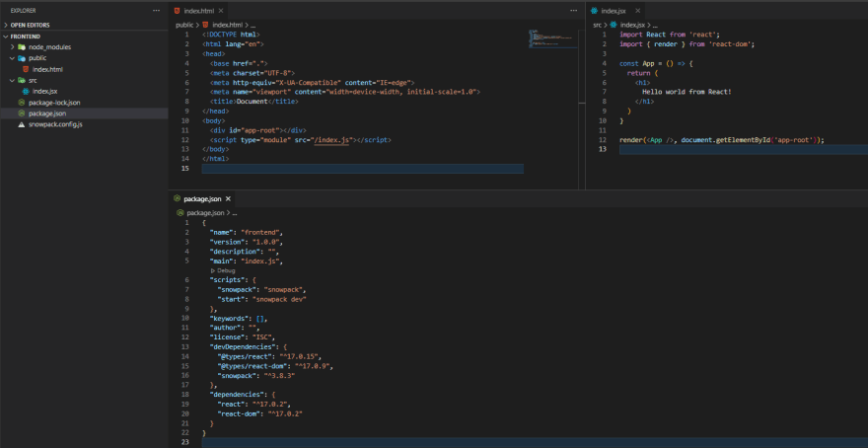Screen dimensions: 868x448
Task: Click the npm icon beside package.json in explorer
Action: pyautogui.click(x=22, y=112)
